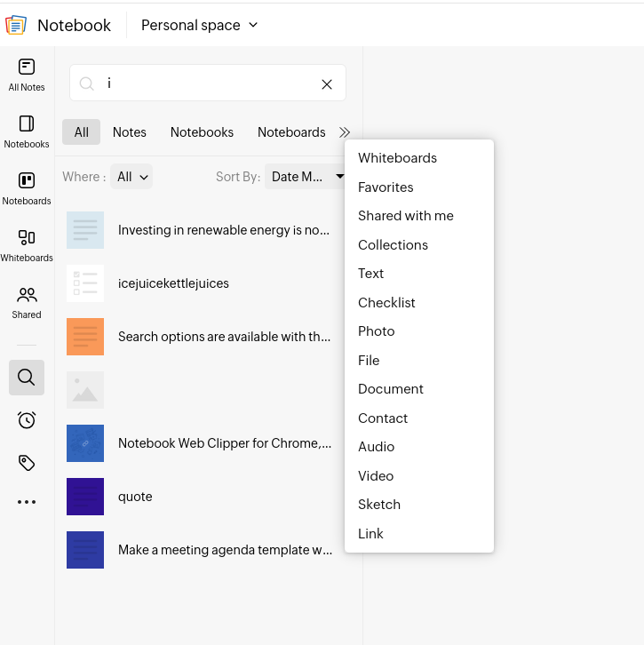The height and width of the screenshot is (645, 644).
Task: Click the search text input field
Action: pyautogui.click(x=209, y=84)
